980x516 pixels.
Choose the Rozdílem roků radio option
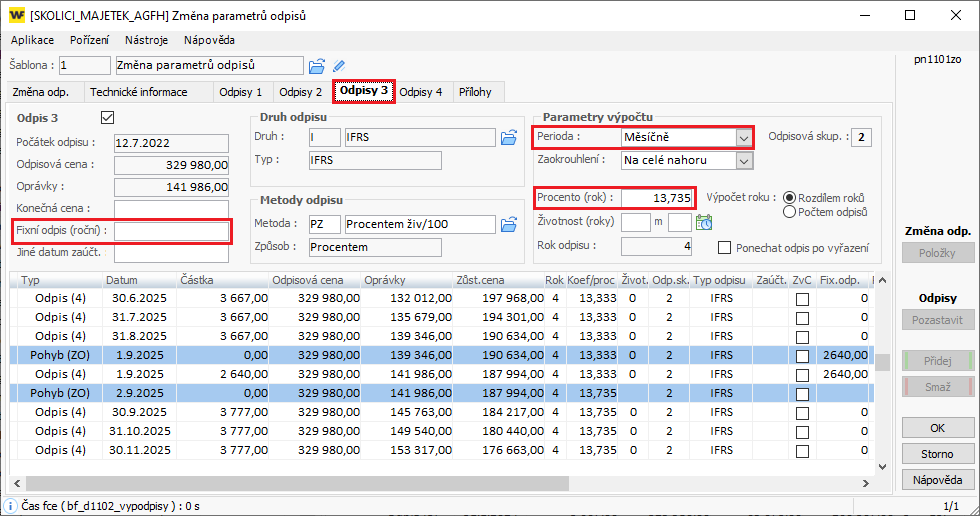tap(790, 198)
